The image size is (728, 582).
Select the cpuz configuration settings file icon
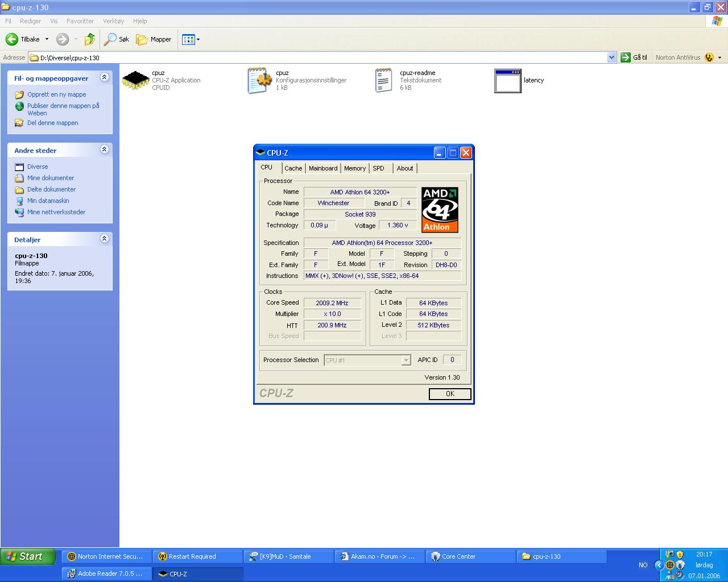pos(260,80)
